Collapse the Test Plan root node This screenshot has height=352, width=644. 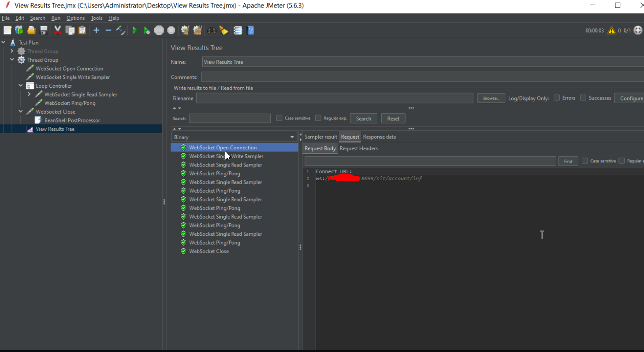(4, 43)
